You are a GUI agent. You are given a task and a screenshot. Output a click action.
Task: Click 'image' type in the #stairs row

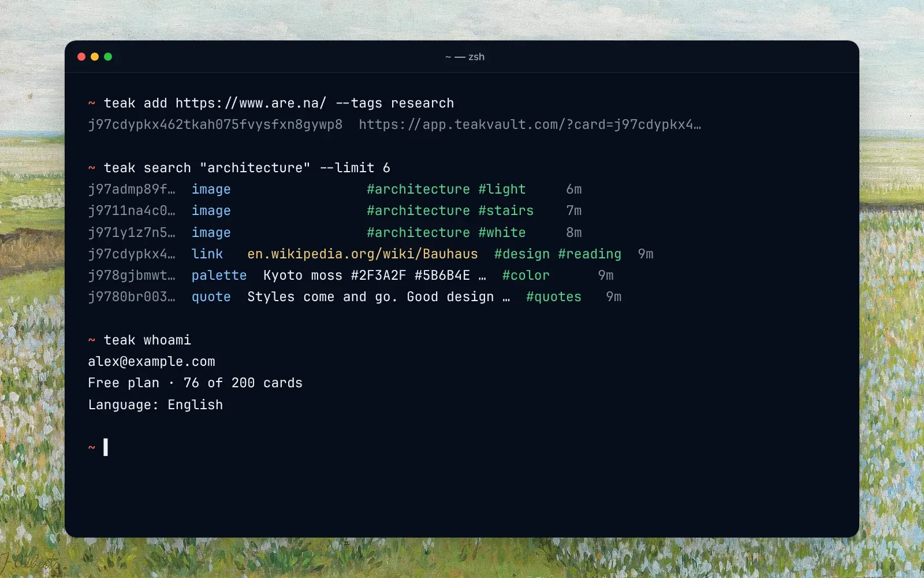pyautogui.click(x=211, y=211)
